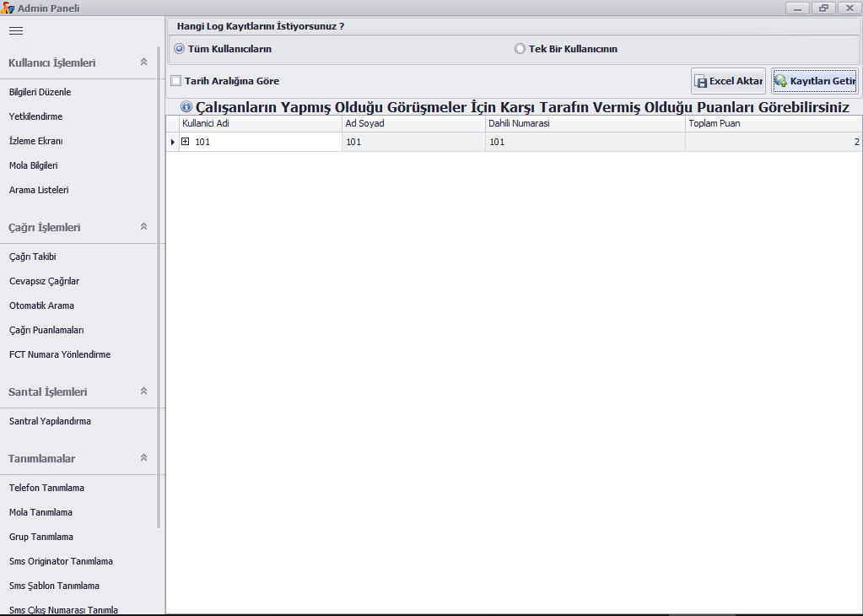The height and width of the screenshot is (616, 863).
Task: Open Çağrı Takibi
Action: pos(32,257)
